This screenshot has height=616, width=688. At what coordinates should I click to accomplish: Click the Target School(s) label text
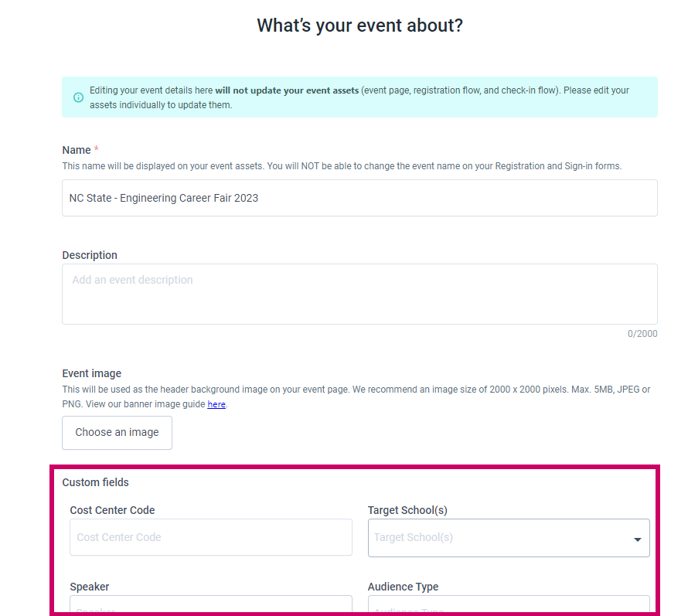(407, 510)
